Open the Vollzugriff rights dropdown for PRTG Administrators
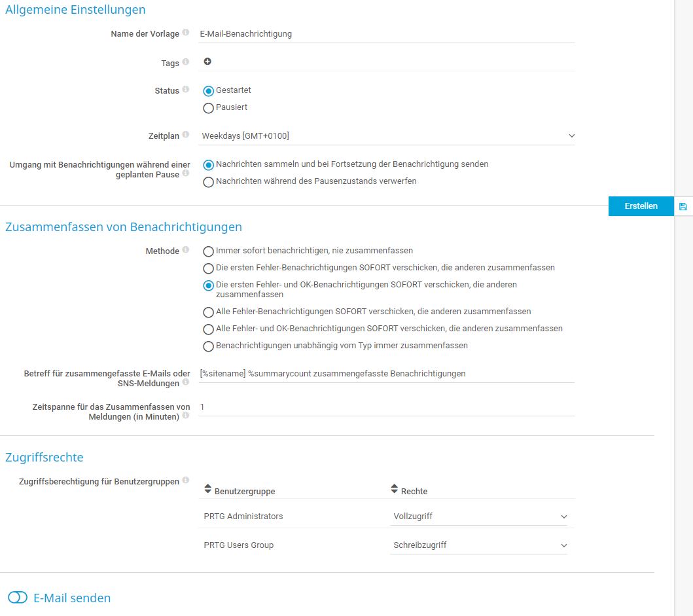 click(x=478, y=516)
